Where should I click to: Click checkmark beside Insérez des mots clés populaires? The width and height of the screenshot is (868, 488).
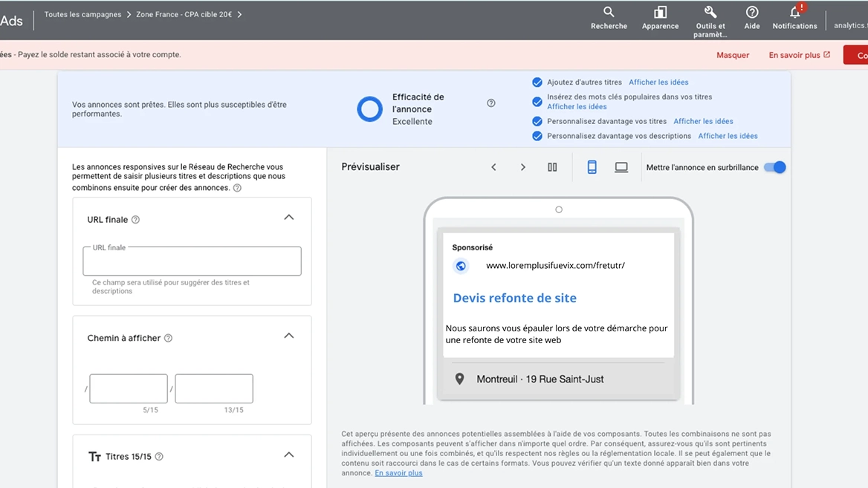pos(537,102)
